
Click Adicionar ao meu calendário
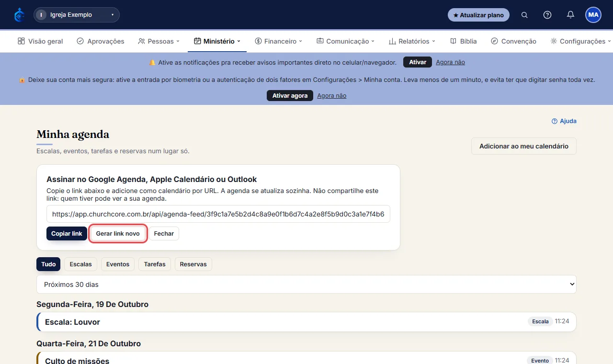click(524, 146)
